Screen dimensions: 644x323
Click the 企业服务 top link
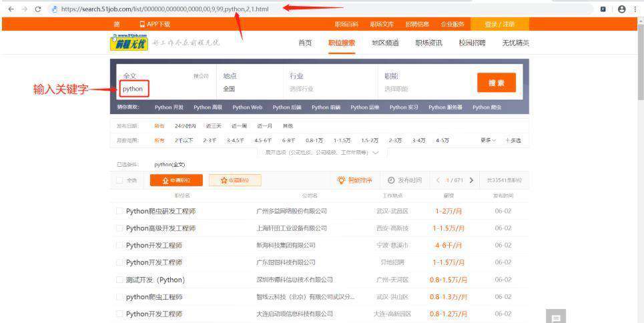point(452,24)
